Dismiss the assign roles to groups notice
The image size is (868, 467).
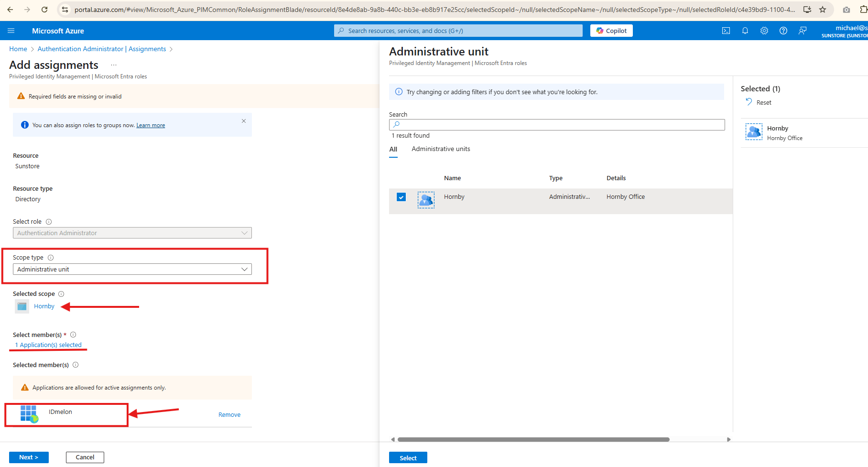click(x=244, y=121)
